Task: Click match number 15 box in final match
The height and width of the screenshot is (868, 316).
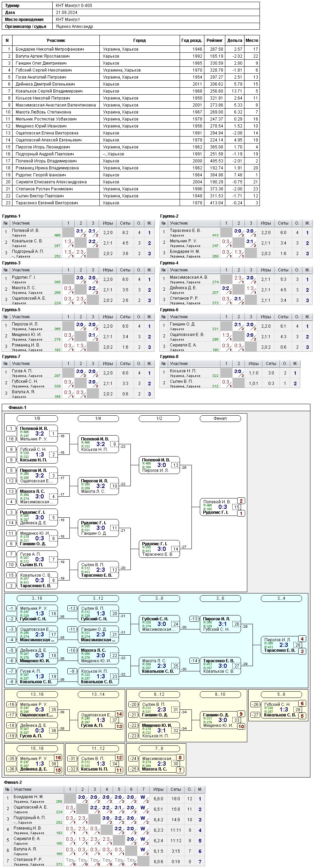Action: [x=236, y=507]
